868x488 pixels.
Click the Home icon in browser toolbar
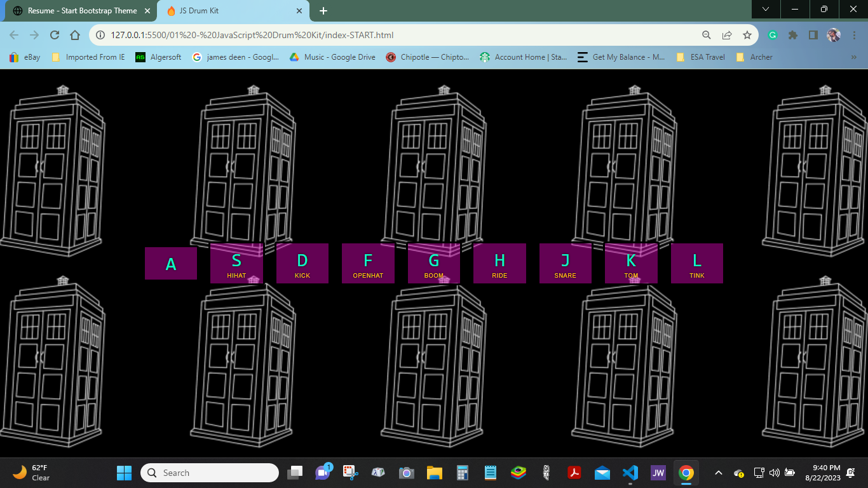point(75,35)
